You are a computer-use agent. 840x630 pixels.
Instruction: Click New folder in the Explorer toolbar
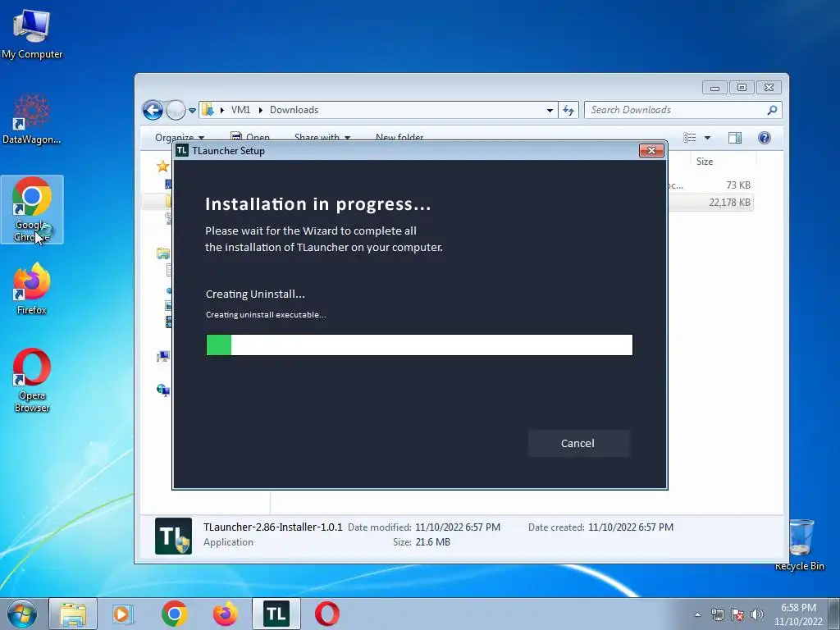point(399,137)
